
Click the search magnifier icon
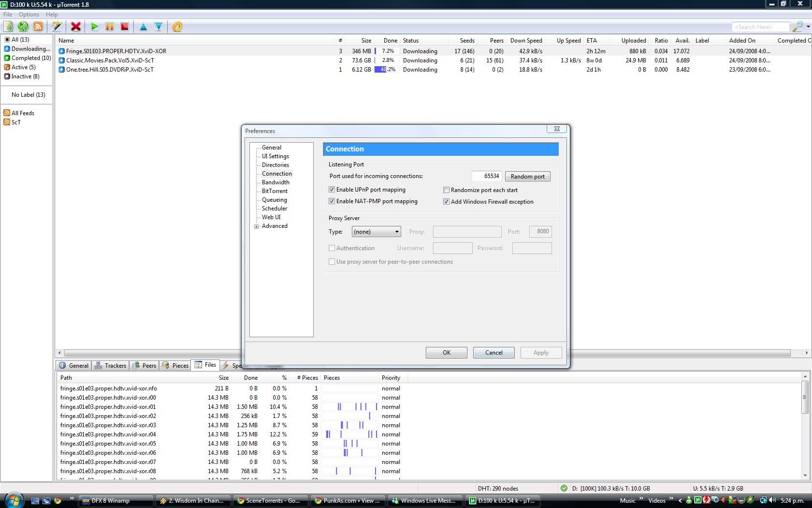point(797,27)
